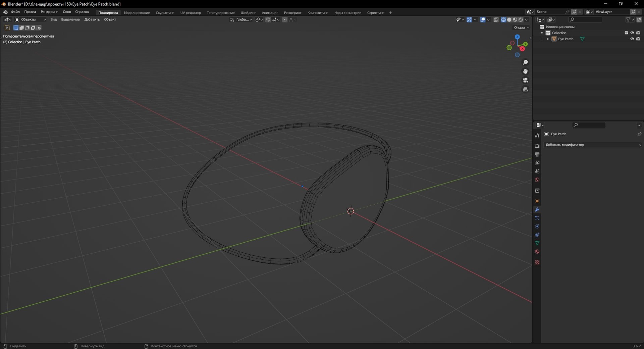The width and height of the screenshot is (644, 349).
Task: Select the tweak select tool icon
Action: click(7, 28)
